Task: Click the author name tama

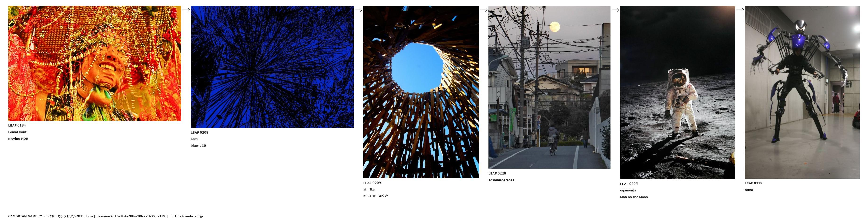Action: click(749, 190)
